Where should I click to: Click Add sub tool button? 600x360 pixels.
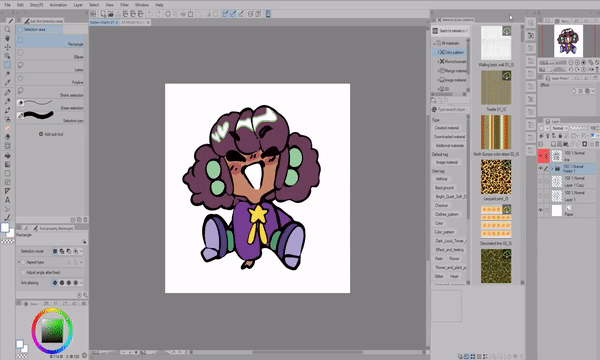click(51, 134)
